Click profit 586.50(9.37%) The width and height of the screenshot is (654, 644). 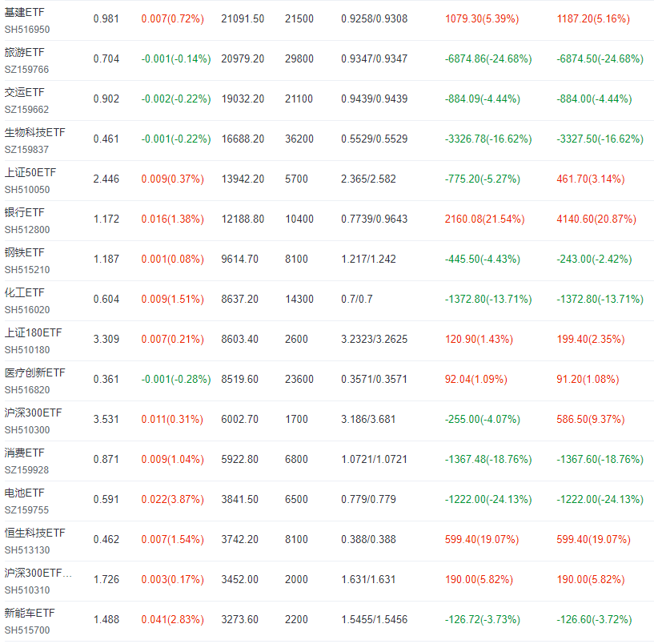pyautogui.click(x=591, y=420)
